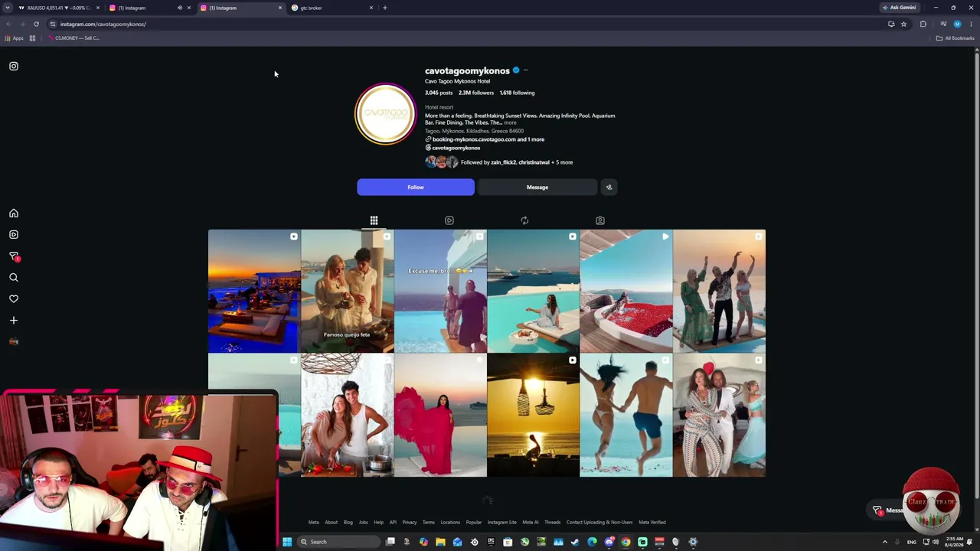Open the sunset pool lounge post
The image size is (980, 551).
254,291
